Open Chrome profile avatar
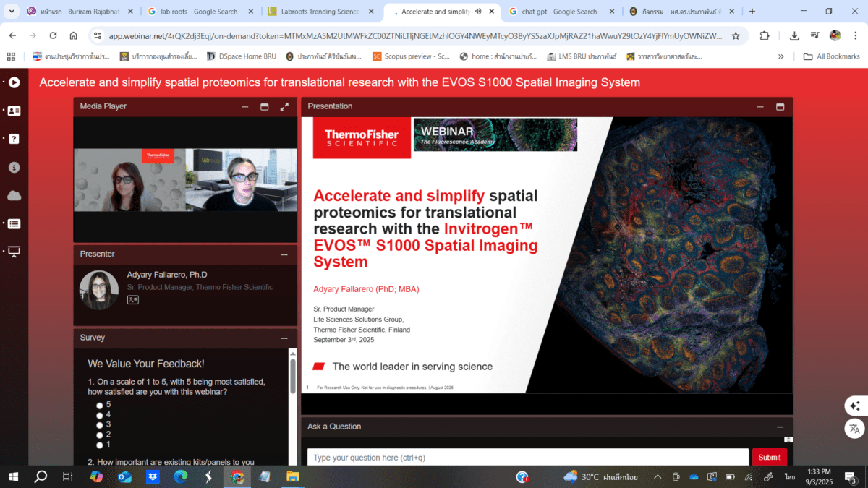This screenshot has height=488, width=868. (835, 35)
